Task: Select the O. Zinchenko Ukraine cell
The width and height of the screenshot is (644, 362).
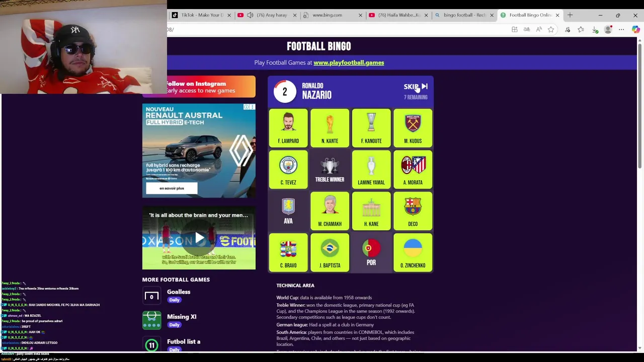Action: pyautogui.click(x=413, y=253)
